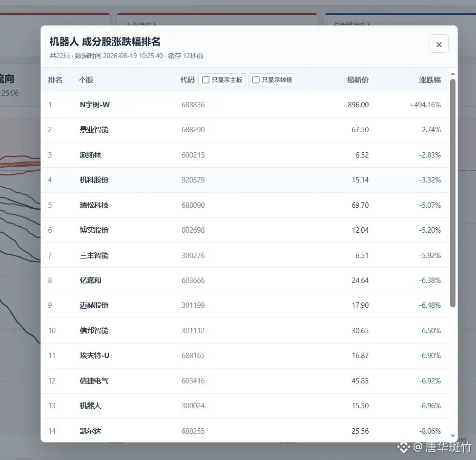
Task: Click the scrollbar up arrow
Action: pyautogui.click(x=453, y=74)
